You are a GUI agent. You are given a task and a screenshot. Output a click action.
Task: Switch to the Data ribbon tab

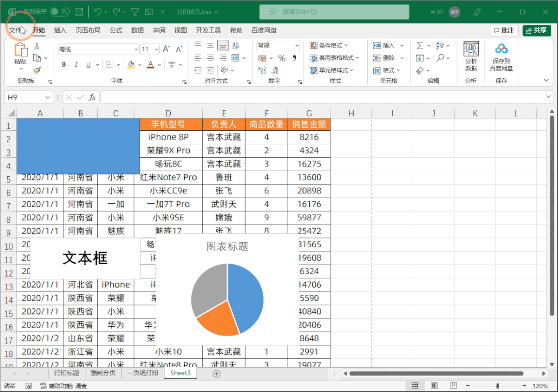[138, 30]
